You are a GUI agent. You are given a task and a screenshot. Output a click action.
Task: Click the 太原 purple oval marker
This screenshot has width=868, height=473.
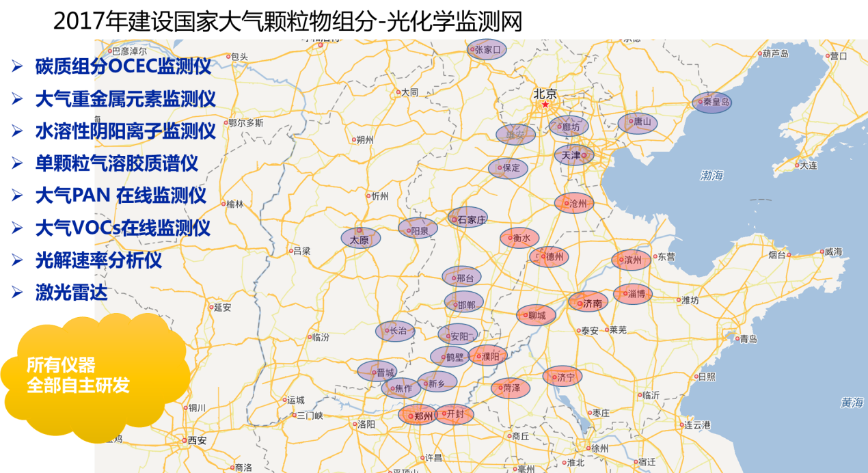(360, 239)
